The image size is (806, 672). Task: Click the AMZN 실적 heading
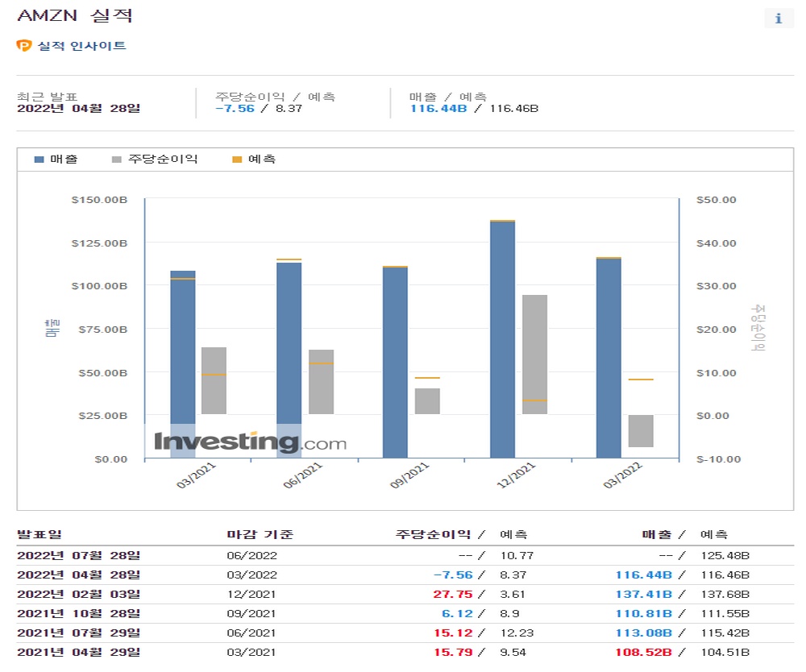click(75, 15)
